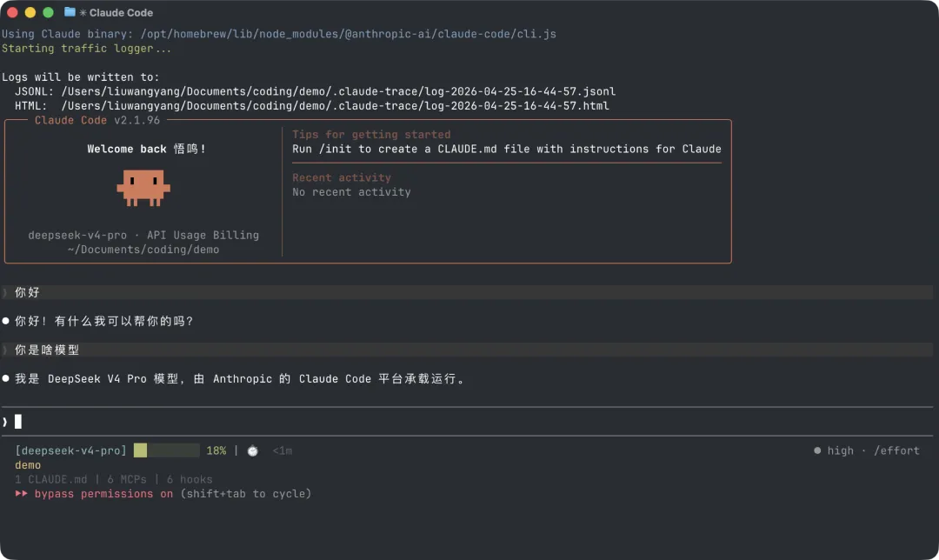
Task: Click the 18% context usage progress bar
Action: coord(166,450)
